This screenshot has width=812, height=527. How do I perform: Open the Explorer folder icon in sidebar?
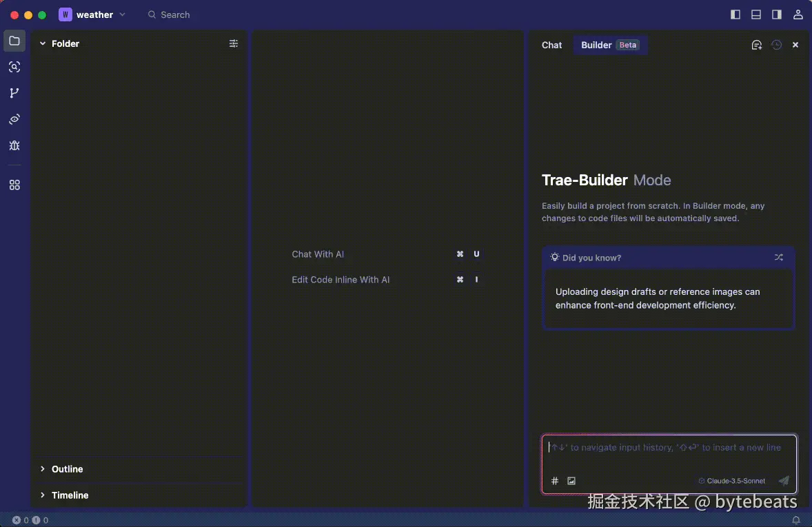click(14, 41)
